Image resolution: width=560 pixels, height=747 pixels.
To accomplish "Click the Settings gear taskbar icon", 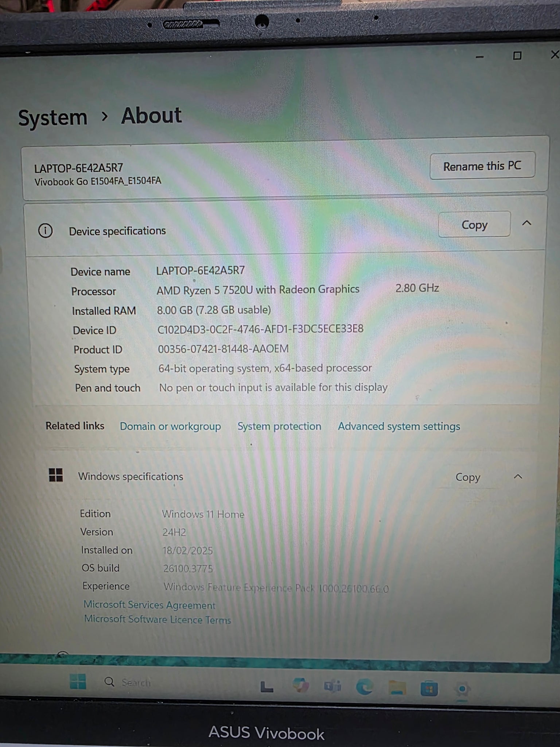I will click(x=462, y=689).
